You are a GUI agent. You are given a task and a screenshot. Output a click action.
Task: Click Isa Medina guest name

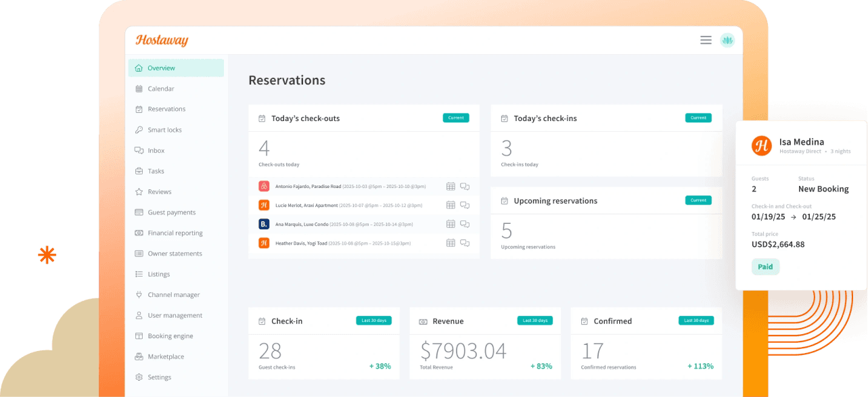coord(802,142)
